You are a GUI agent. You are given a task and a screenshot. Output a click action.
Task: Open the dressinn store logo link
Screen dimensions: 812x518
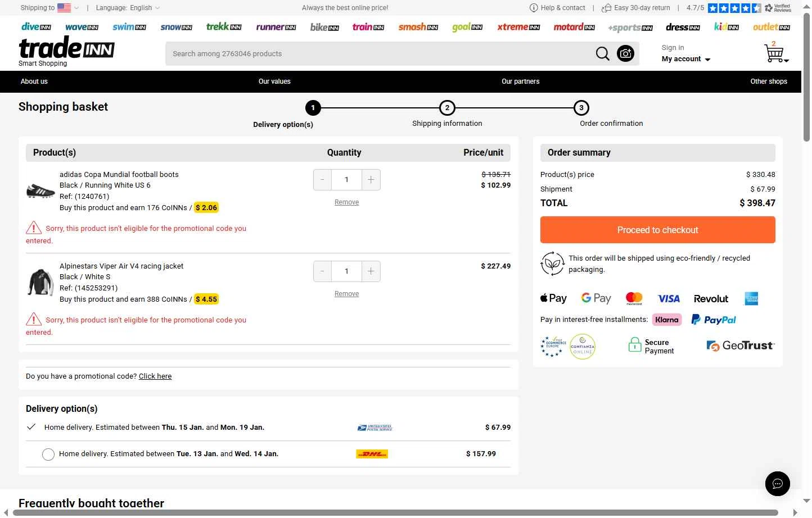[x=683, y=27]
